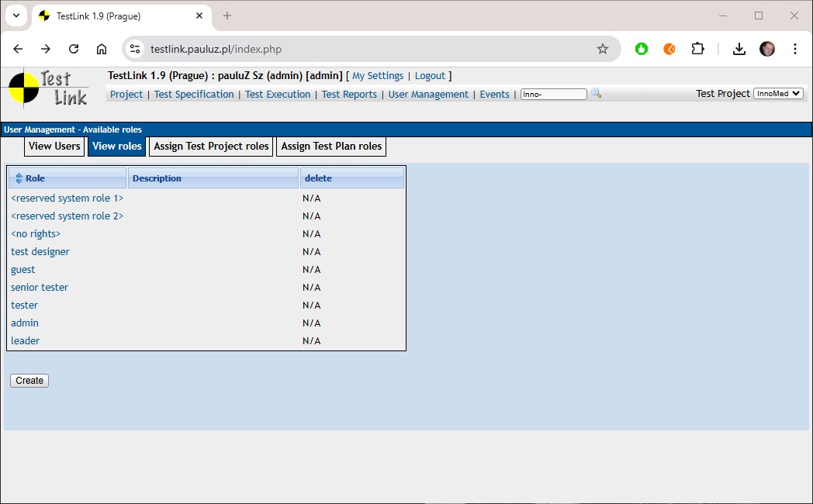
Task: Click the Logout link
Action: point(430,76)
